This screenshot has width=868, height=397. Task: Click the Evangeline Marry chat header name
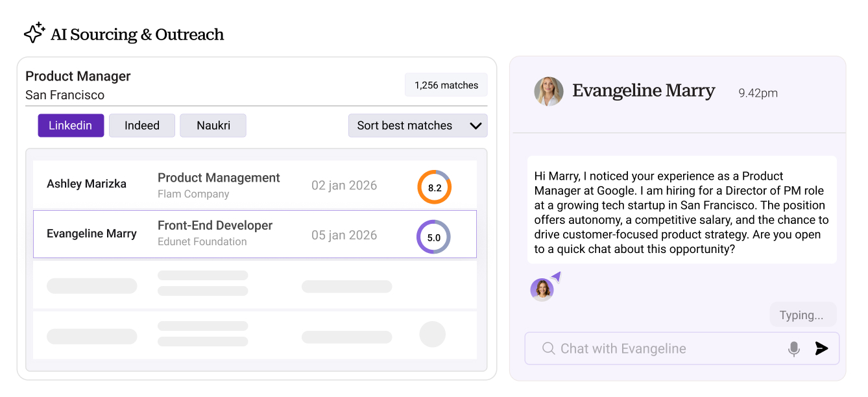pos(644,91)
